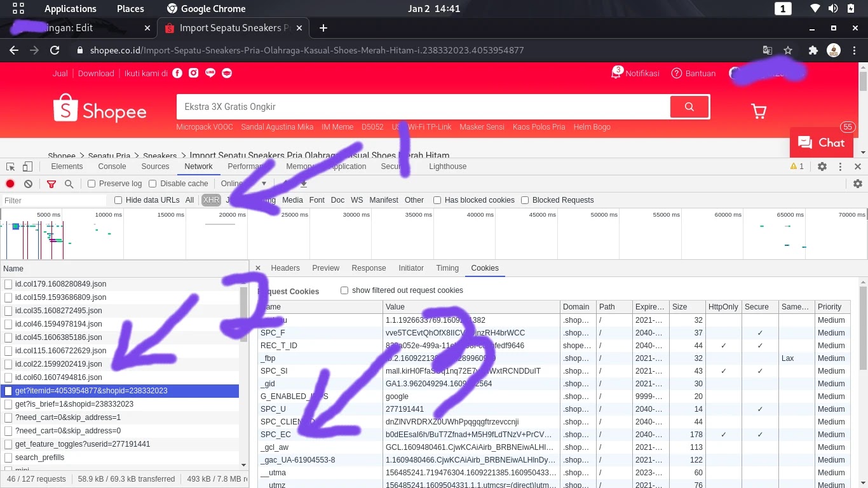The image size is (868, 488).
Task: Click the Helm Bogo search suggestion
Action: (592, 127)
